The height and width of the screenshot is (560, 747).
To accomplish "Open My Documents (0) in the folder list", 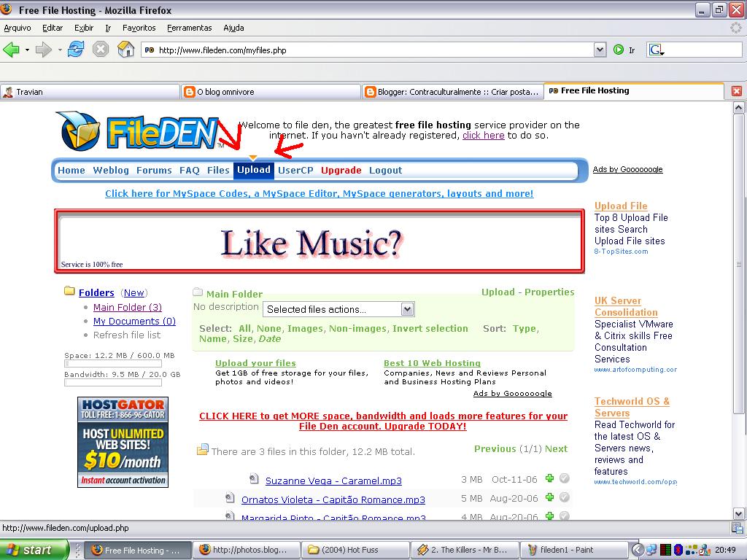I will click(x=134, y=321).
